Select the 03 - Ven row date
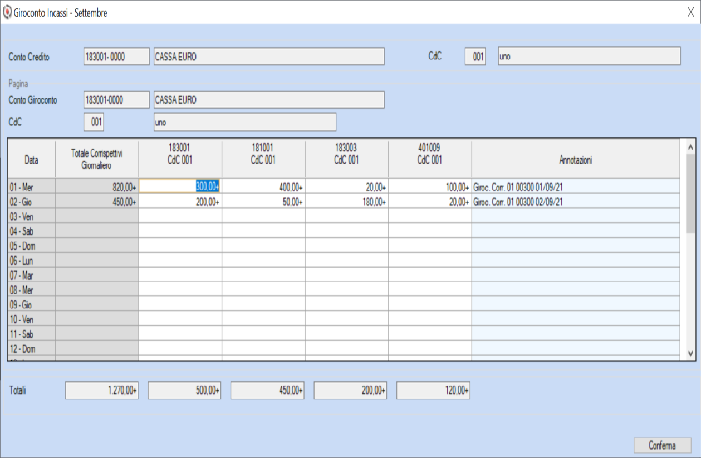 pos(31,216)
